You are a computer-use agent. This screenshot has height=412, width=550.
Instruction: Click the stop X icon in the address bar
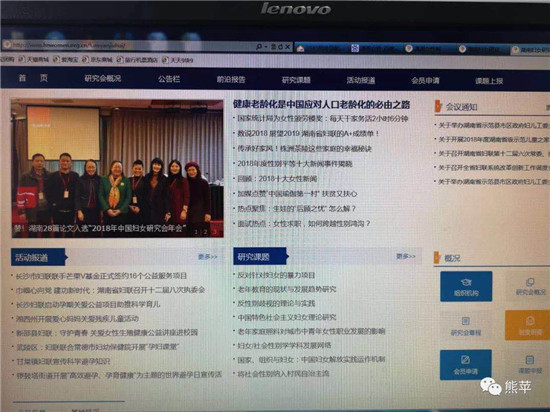(287, 46)
